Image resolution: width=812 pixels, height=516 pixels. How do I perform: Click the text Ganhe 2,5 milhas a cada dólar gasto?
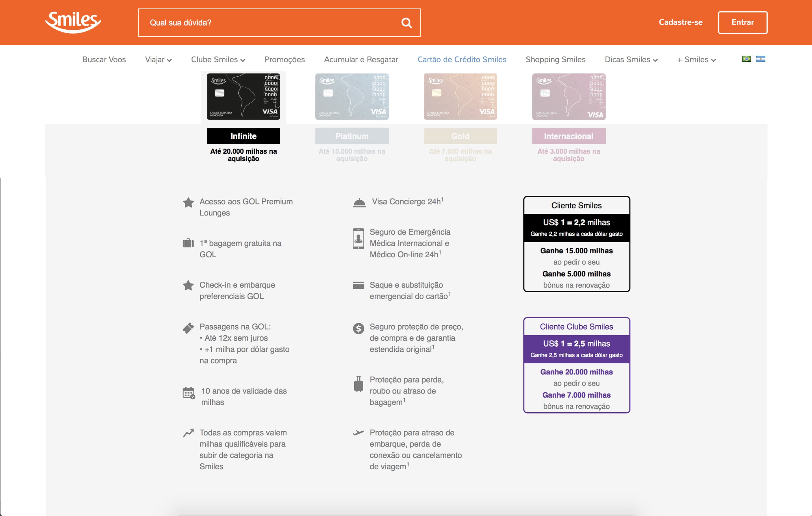click(x=577, y=355)
